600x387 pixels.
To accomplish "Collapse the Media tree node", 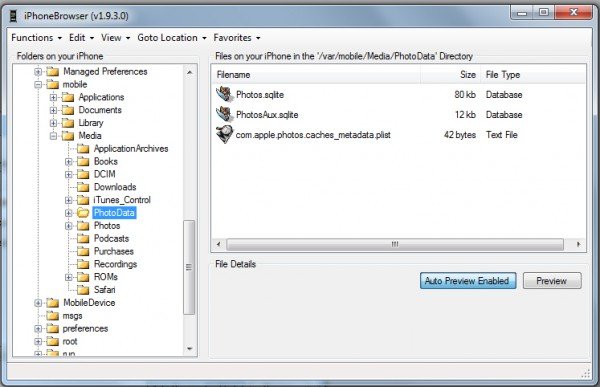I will 53,136.
